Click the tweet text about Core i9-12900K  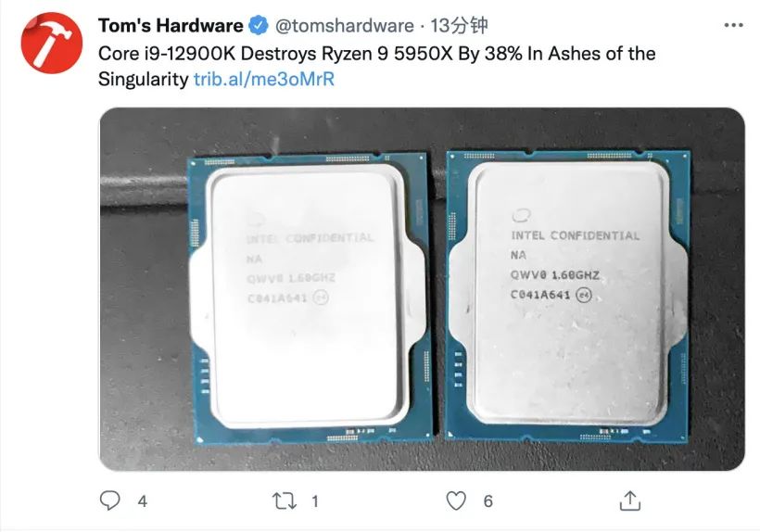376,67
